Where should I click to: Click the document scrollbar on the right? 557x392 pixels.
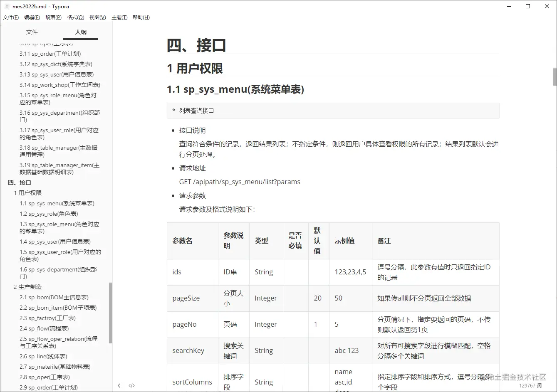point(554,77)
